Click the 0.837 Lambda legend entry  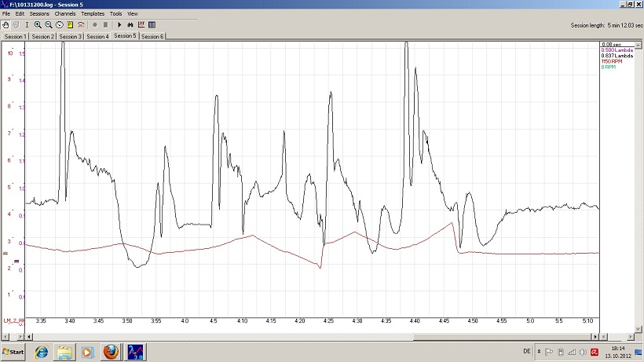click(617, 56)
